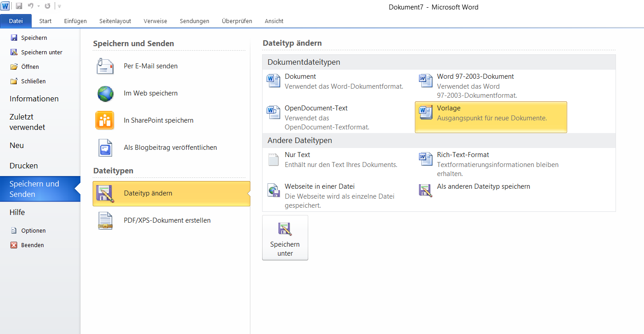Image resolution: width=644 pixels, height=334 pixels.
Task: Open the Drucken backstage page
Action: tap(24, 166)
